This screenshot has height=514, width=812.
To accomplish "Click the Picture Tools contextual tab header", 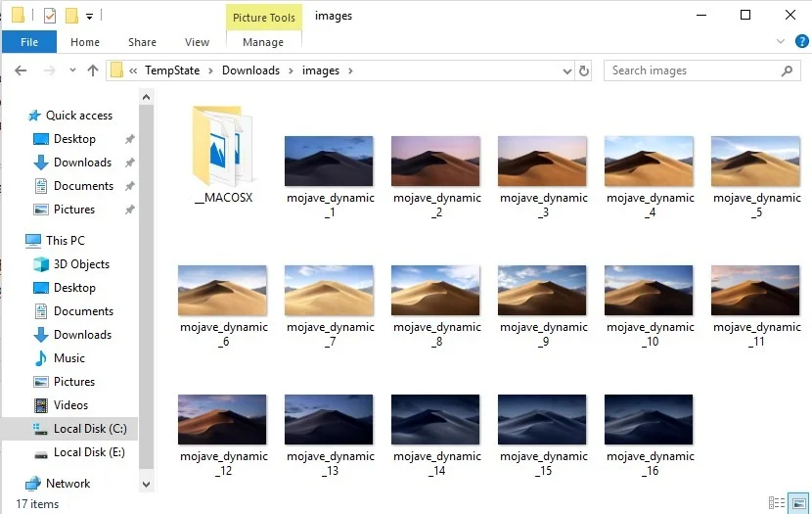I will click(263, 17).
